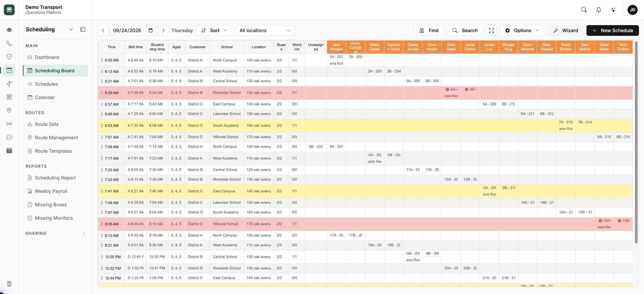This screenshot has width=644, height=294.
Task: Open Route Templates page
Action: [x=55, y=151]
